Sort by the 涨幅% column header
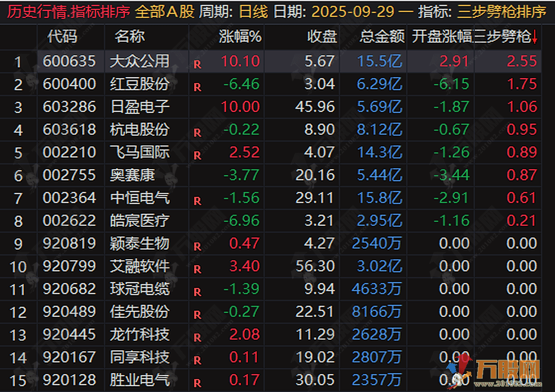The width and height of the screenshot is (555, 392). 240,37
